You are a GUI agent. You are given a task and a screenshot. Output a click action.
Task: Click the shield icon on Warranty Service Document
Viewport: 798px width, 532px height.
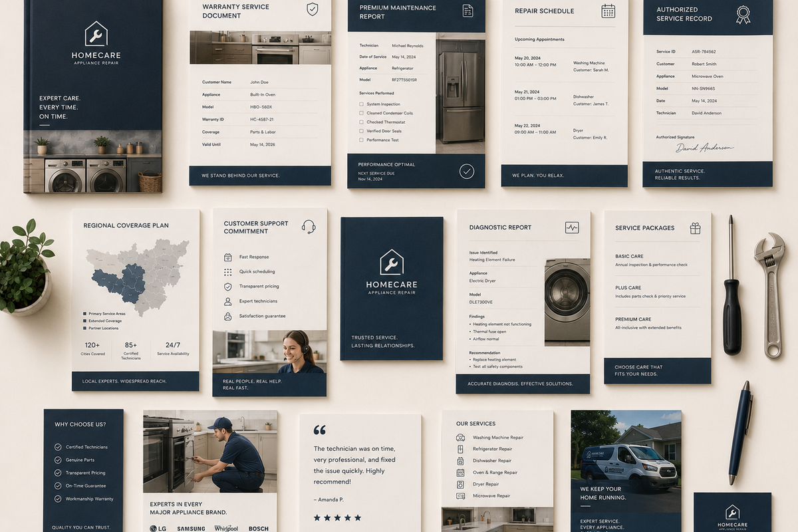[x=312, y=9]
